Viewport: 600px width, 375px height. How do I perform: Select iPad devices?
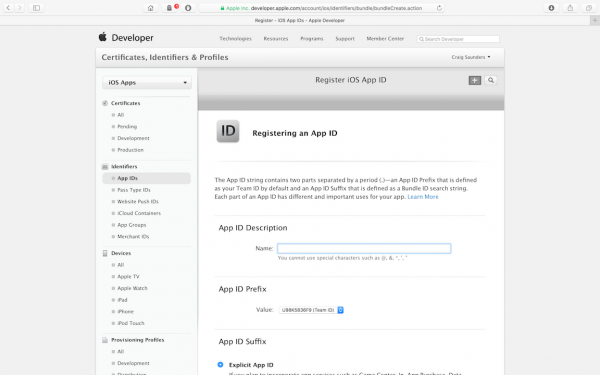122,300
